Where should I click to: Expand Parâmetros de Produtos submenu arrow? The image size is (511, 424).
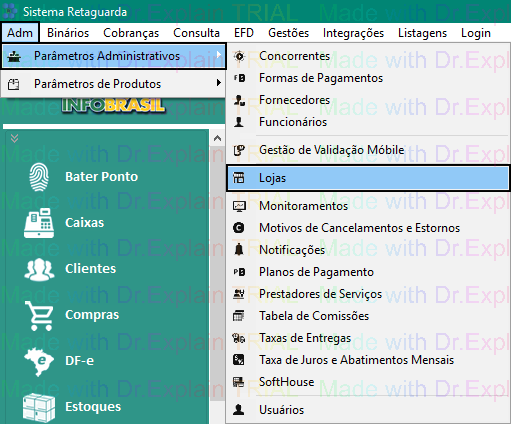[x=218, y=82]
